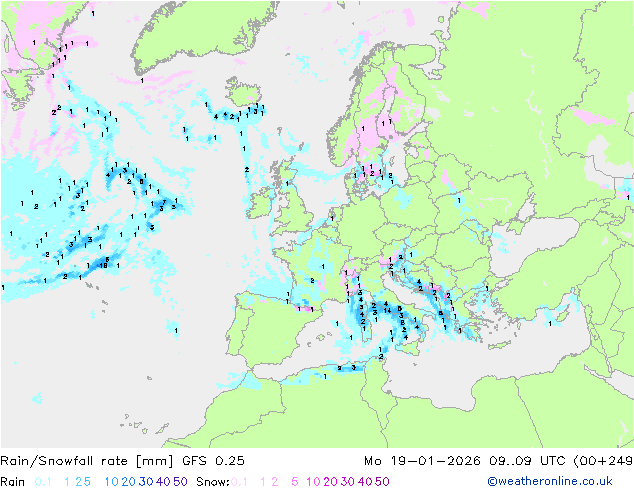Select the Snow legend value 0.1
The width and height of the screenshot is (634, 490).
click(239, 482)
